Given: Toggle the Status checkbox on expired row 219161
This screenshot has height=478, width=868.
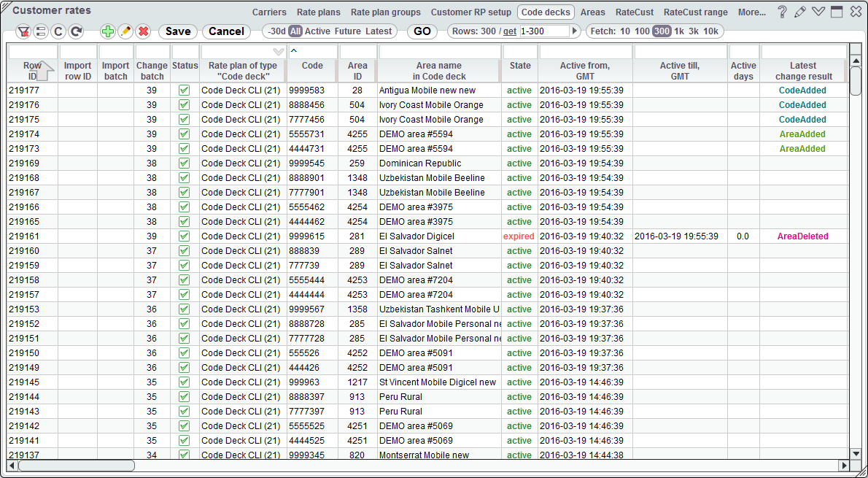Looking at the screenshot, I should point(185,236).
